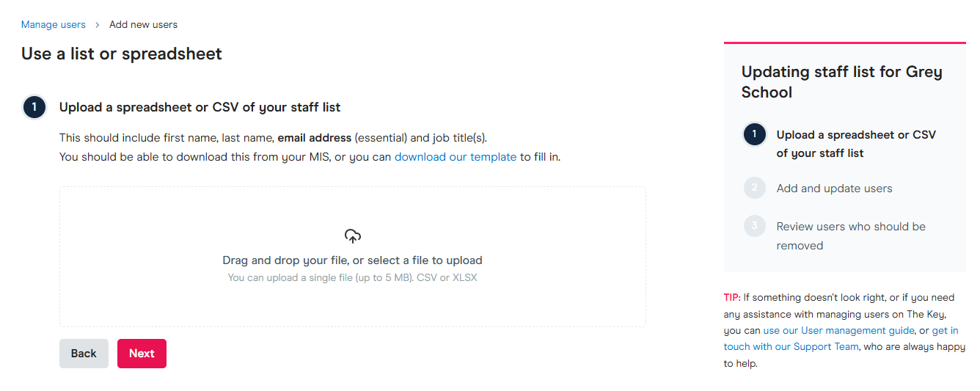Viewport: 980px width, 391px height.
Task: Click the step 3 number badge in the sidebar
Action: coord(754,227)
